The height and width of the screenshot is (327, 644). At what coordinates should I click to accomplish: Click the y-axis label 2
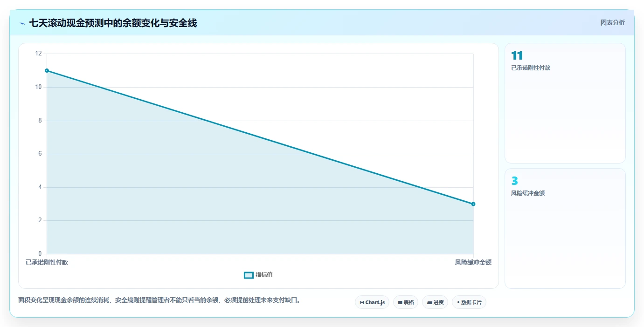point(40,220)
